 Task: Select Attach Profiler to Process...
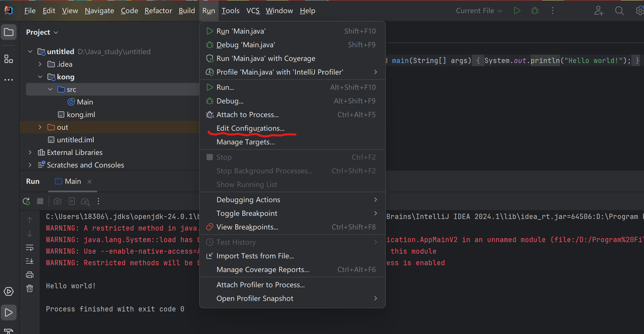(x=292, y=285)
